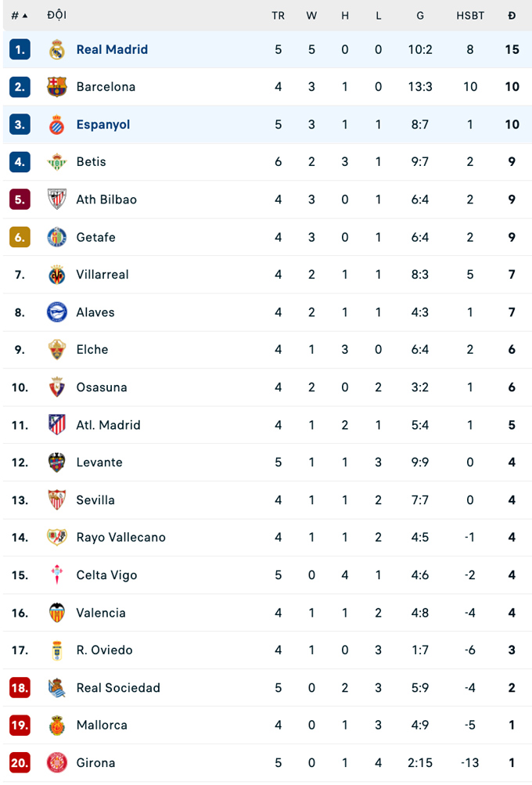Click the blue rank 1 badge

pyautogui.click(x=20, y=49)
